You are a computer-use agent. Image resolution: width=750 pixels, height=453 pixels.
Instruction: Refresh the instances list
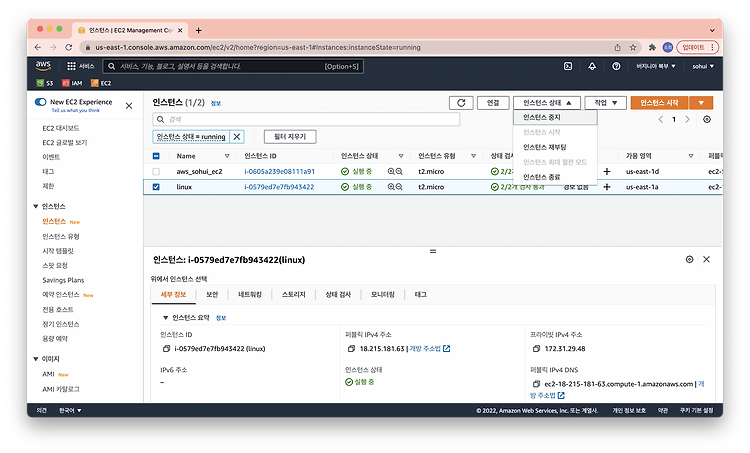pos(461,103)
